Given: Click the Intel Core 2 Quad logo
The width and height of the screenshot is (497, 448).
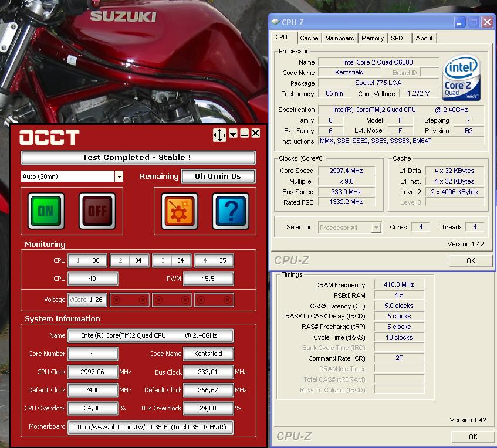Looking at the screenshot, I should pos(461,78).
